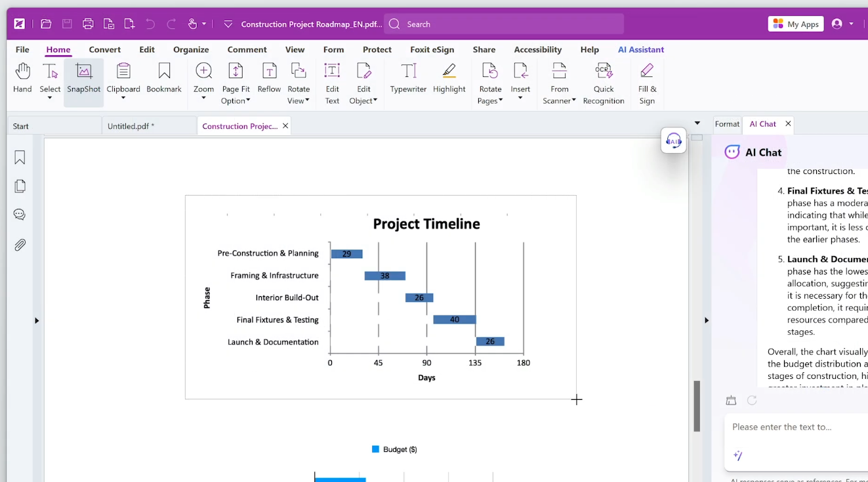Open the Foxit eSign tab
The height and width of the screenshot is (482, 868).
coord(432,49)
